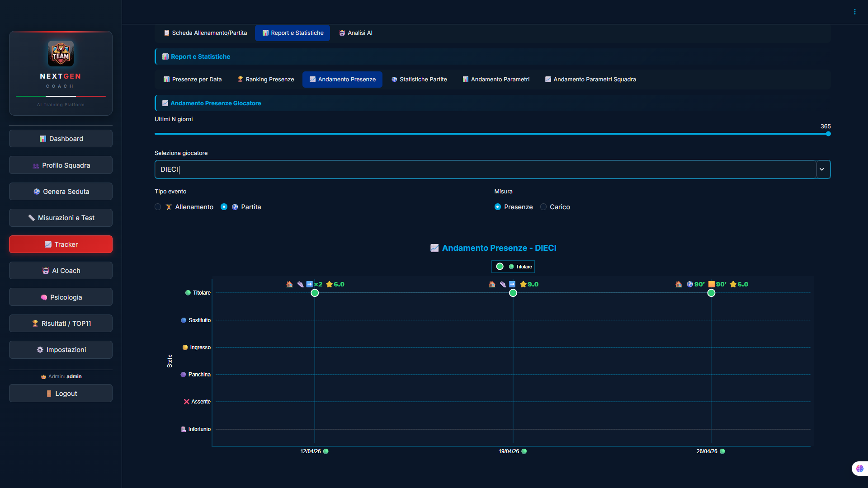This screenshot has width=868, height=488.
Task: Click the orange square 90' annotation icon
Action: tap(712, 284)
